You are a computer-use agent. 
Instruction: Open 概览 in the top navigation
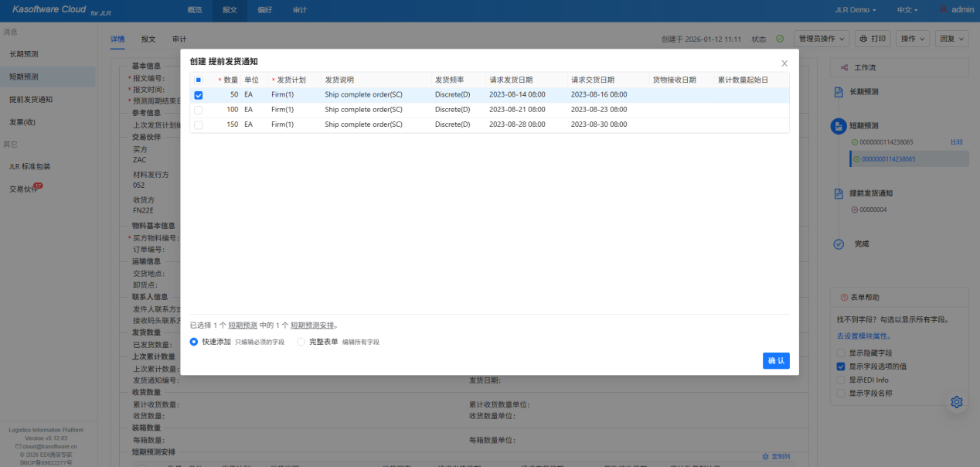click(x=195, y=10)
